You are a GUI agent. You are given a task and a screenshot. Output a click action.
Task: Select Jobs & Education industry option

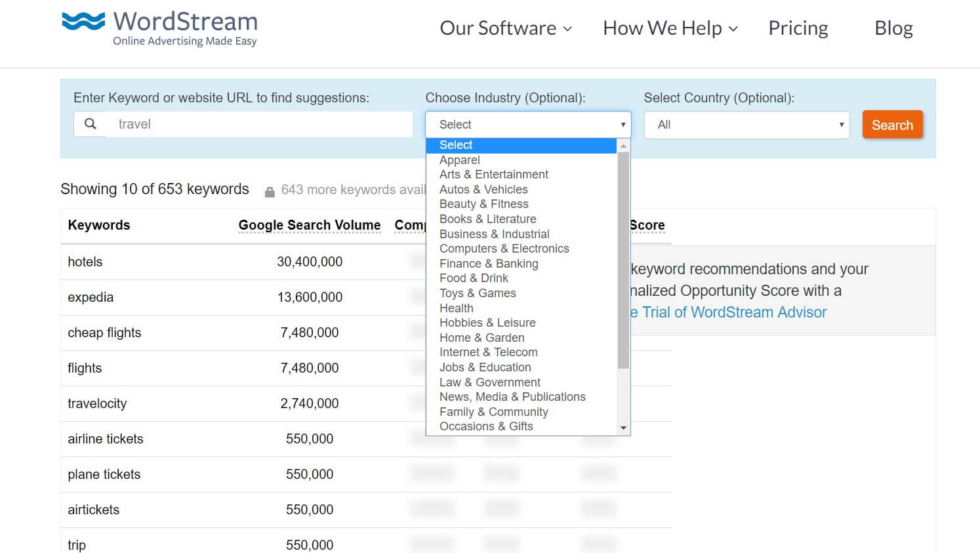pyautogui.click(x=485, y=367)
